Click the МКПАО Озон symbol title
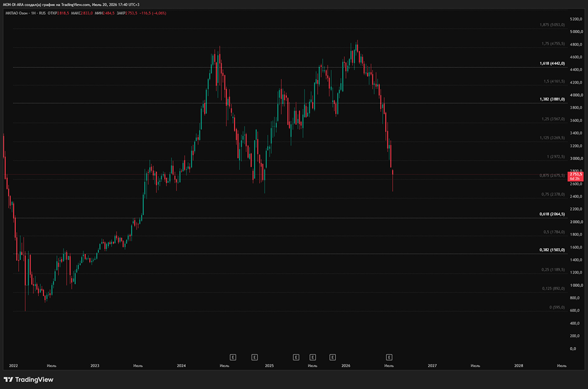Screen dimensions: 588x389 coord(18,13)
